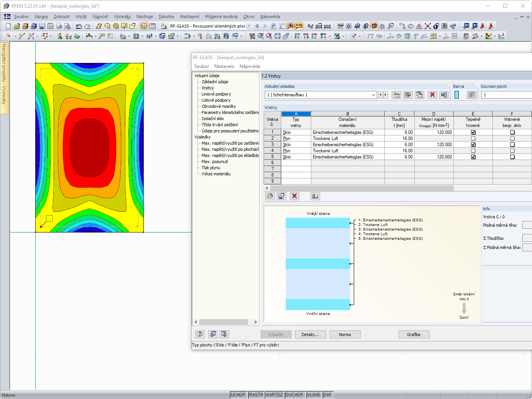The image size is (532, 399).
Task: Click the Seznam ploch input field
Action: (507, 95)
